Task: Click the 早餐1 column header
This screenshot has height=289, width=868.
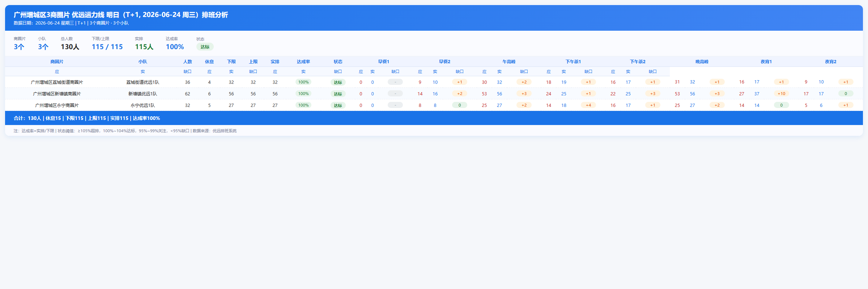Action: 384,62
